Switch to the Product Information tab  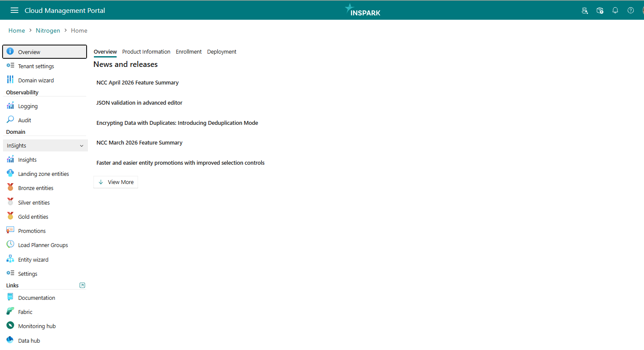tap(146, 52)
